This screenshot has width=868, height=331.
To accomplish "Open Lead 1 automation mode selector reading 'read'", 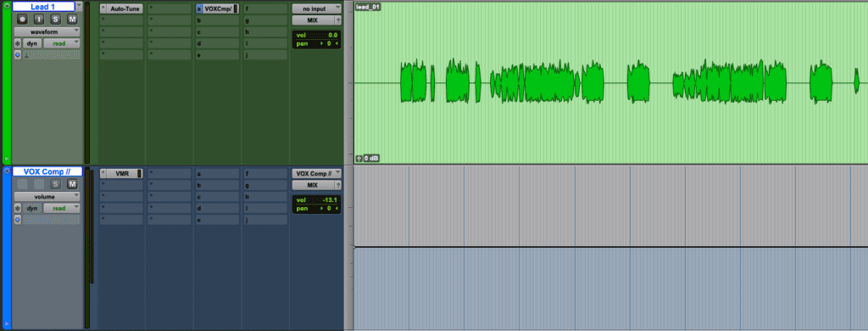I will pyautogui.click(x=61, y=43).
